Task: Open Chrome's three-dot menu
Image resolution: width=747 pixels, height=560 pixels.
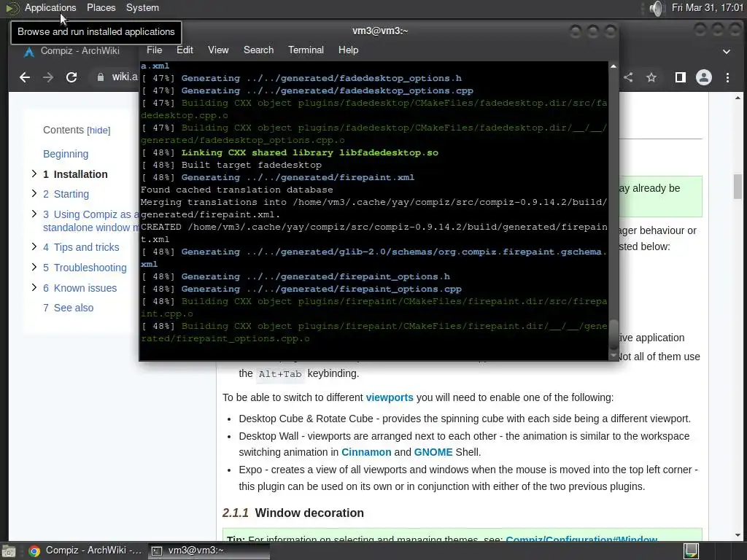Action: coord(727,77)
